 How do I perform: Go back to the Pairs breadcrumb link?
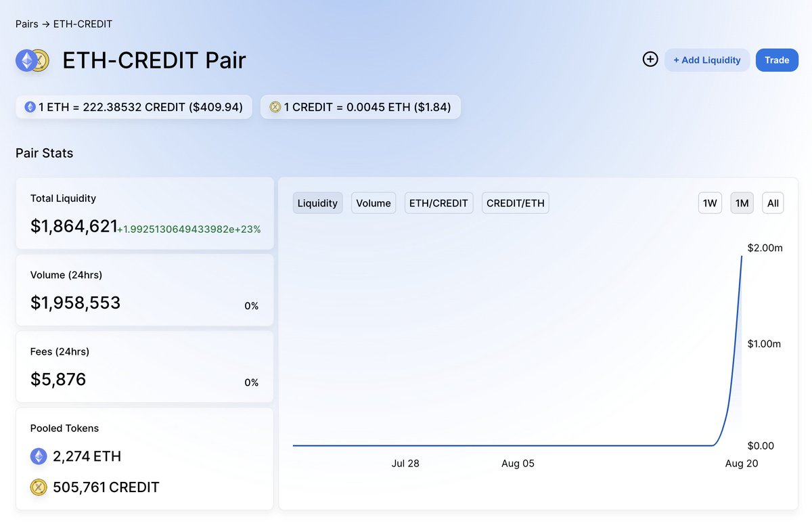tap(27, 24)
